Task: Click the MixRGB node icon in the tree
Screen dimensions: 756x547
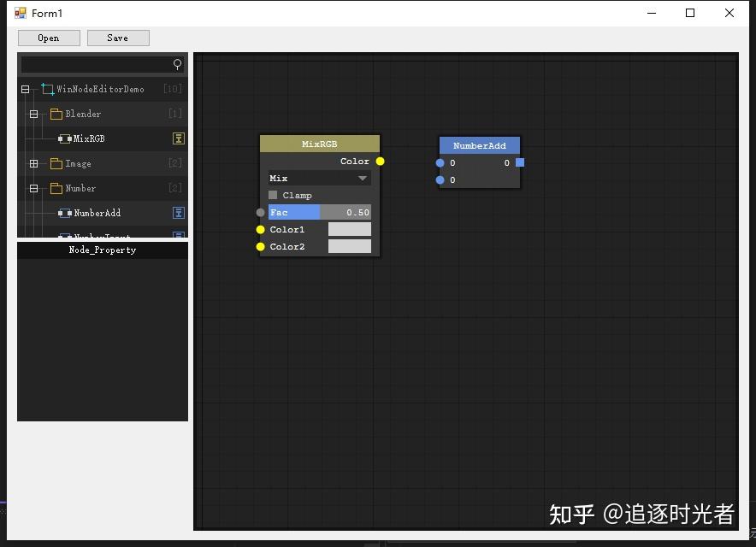Action: point(65,138)
